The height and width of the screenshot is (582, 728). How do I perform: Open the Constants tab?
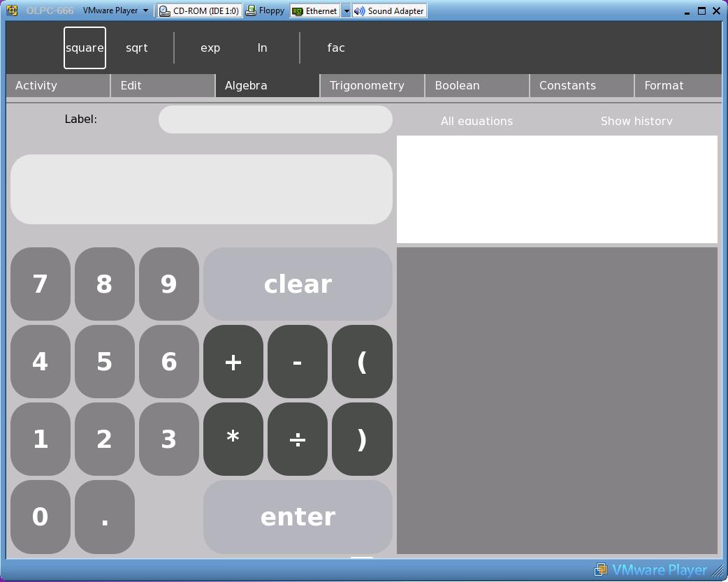[567, 86]
